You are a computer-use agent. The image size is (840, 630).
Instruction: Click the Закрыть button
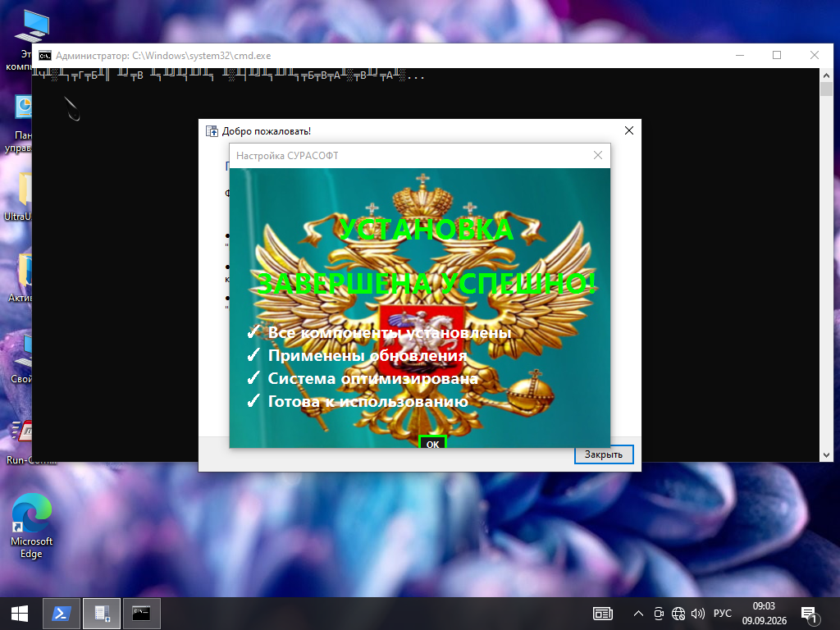pos(604,454)
